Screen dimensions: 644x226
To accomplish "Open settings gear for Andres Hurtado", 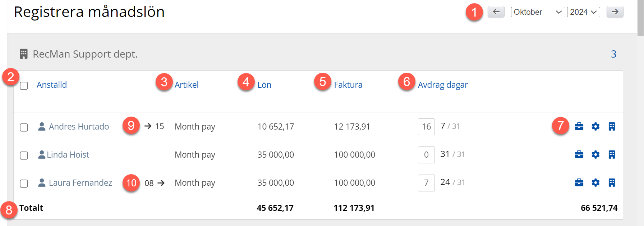I will (x=595, y=127).
